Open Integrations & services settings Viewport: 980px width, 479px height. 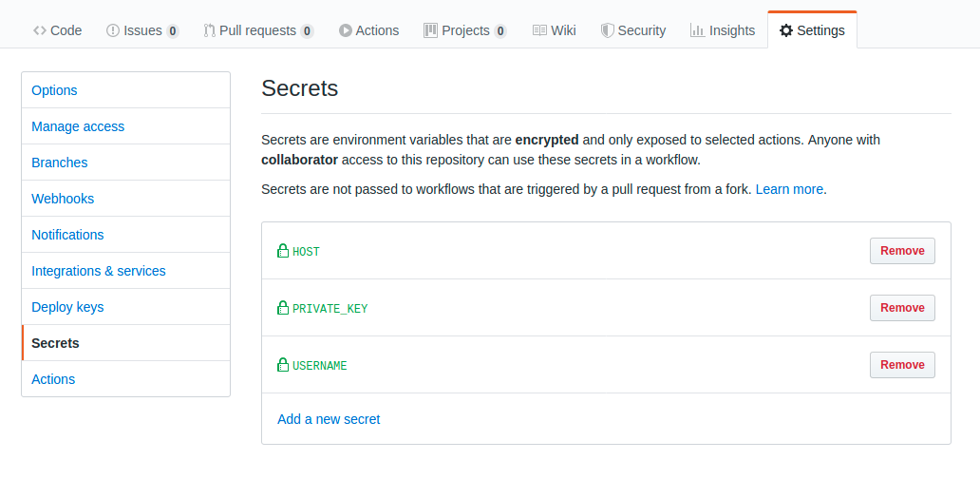125,271
